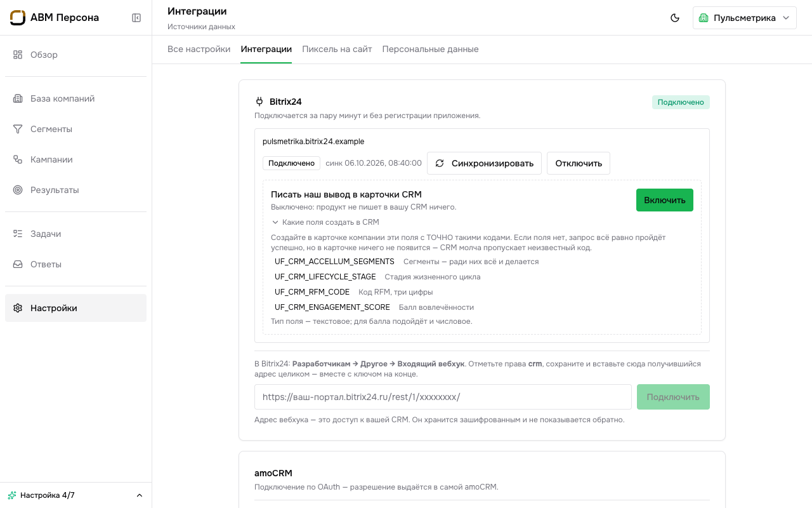Switch to the Все настройки tab
Screen dimensions: 812x508
(x=199, y=49)
